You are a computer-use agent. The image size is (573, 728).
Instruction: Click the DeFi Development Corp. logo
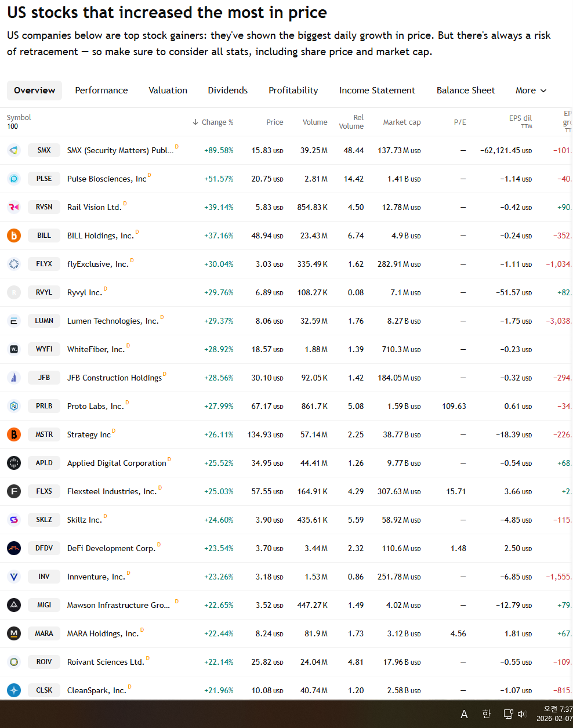coord(14,548)
